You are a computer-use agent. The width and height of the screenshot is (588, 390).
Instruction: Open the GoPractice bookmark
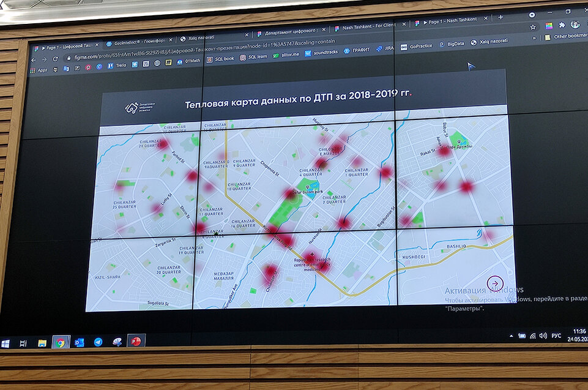click(417, 46)
